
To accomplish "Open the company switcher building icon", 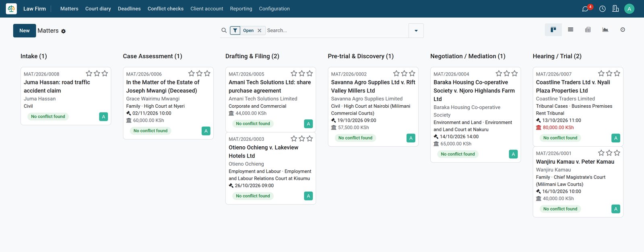I will pyautogui.click(x=615, y=8).
